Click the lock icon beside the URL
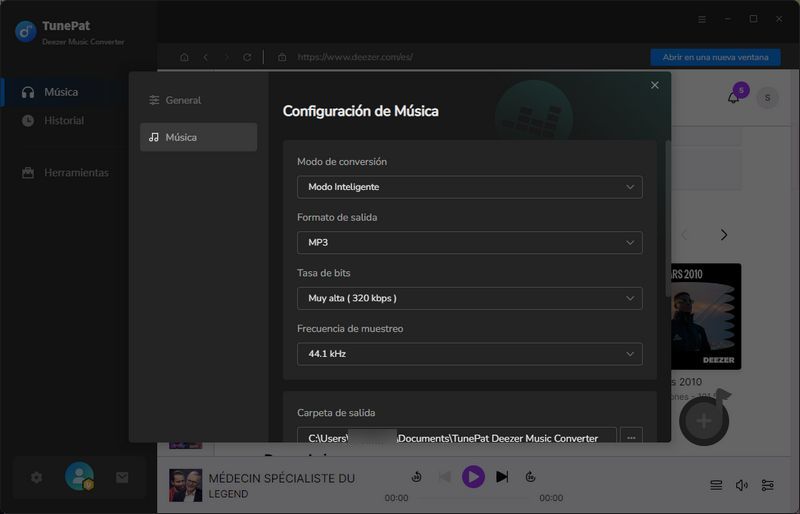Viewport: 800px width, 514px height. [282, 57]
